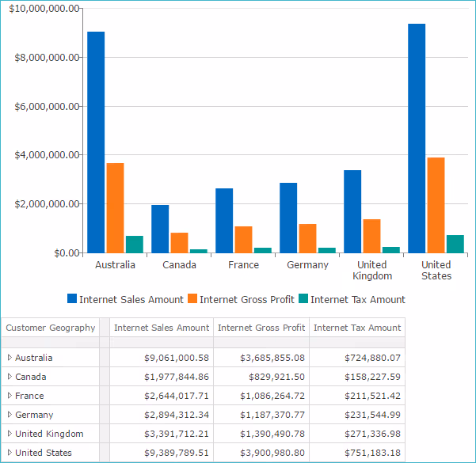This screenshot has width=476, height=463.
Task: Select the France gross profit cell $1,086,264.72
Action: (261, 396)
